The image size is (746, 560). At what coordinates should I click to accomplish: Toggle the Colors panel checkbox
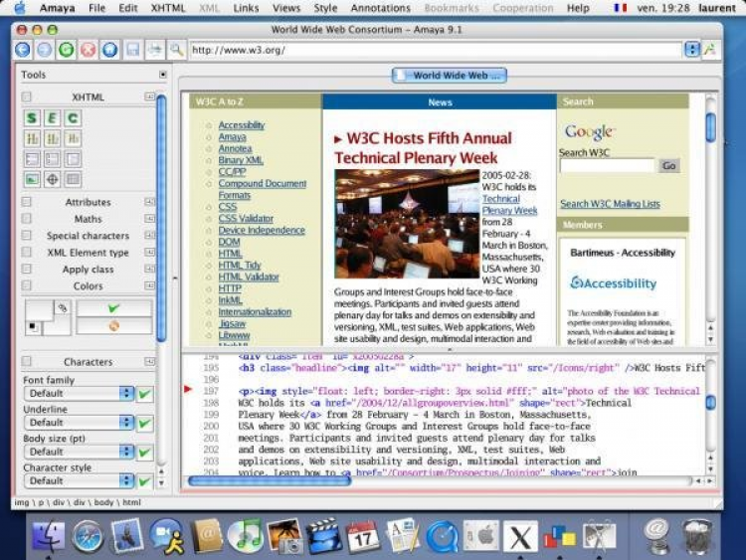26,285
